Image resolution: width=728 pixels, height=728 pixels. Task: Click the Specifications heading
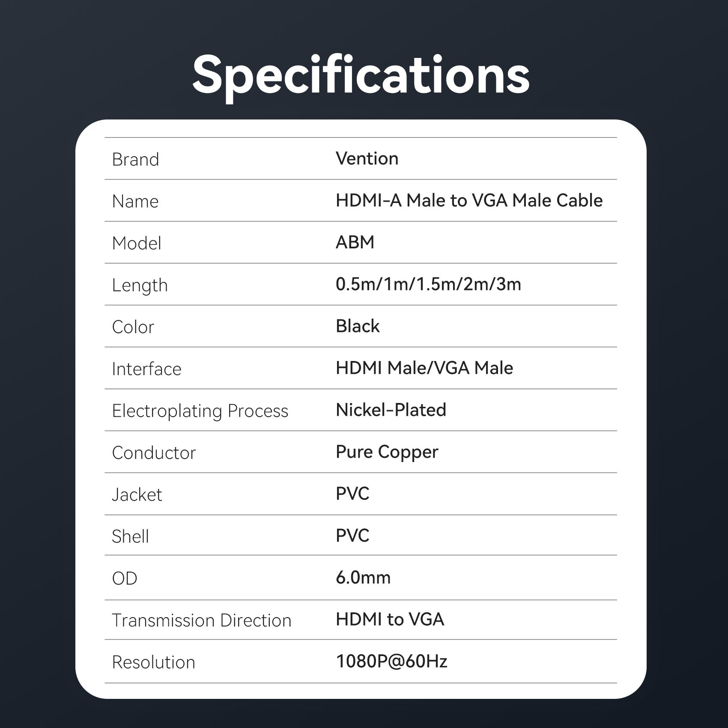click(361, 76)
